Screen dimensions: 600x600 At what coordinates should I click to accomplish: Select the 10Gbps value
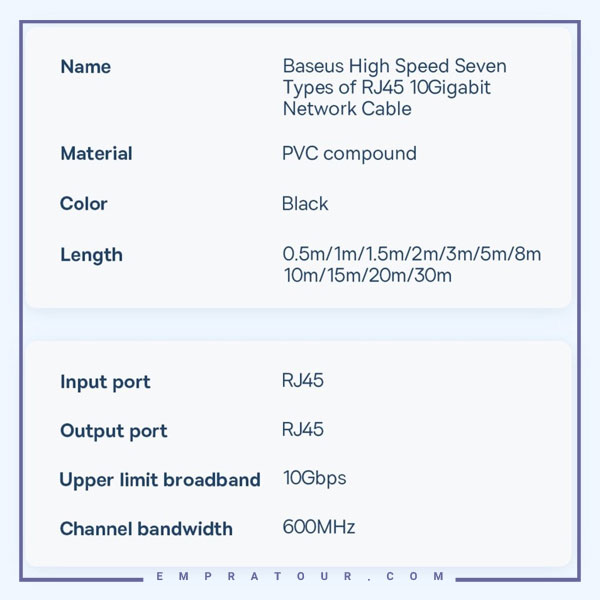(x=315, y=479)
